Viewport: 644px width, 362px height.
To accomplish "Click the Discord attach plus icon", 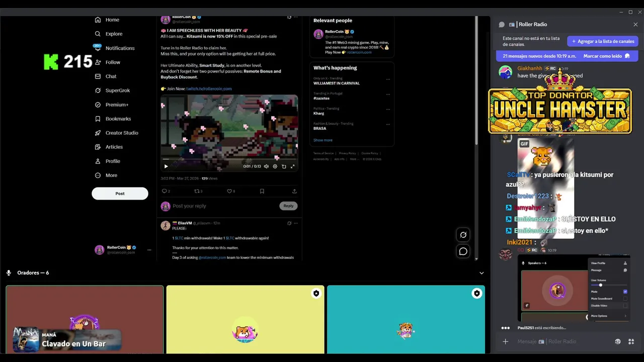I will pyautogui.click(x=505, y=341).
